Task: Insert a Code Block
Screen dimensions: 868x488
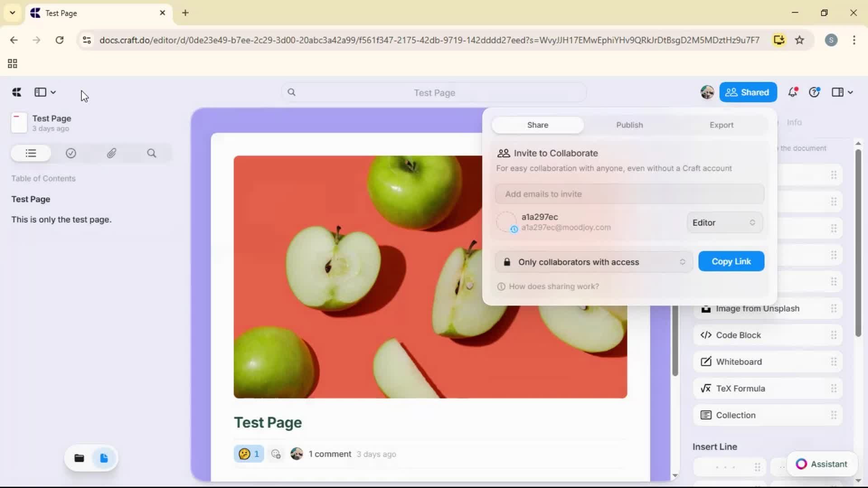Action: tap(738, 335)
